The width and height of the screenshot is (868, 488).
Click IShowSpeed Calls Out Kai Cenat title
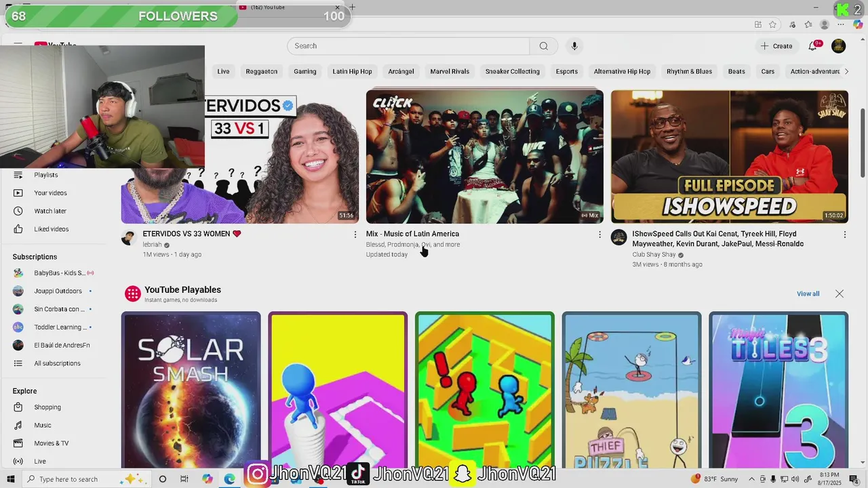pos(718,239)
